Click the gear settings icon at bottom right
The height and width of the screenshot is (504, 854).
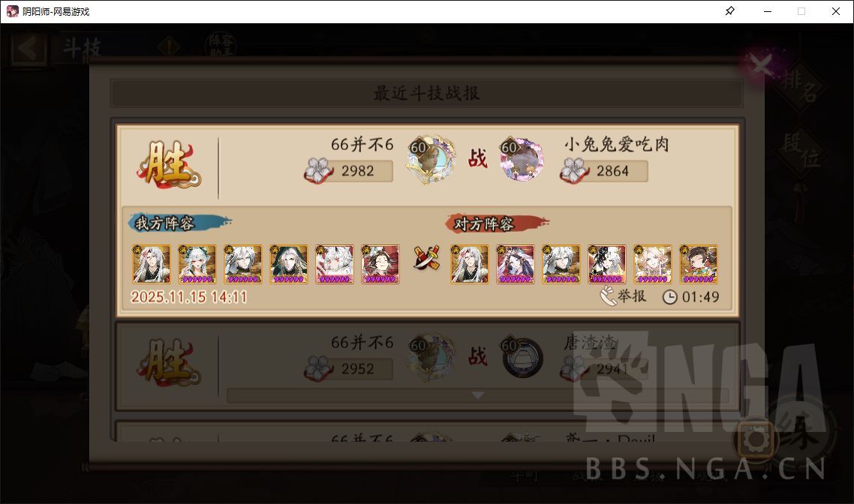pos(756,439)
